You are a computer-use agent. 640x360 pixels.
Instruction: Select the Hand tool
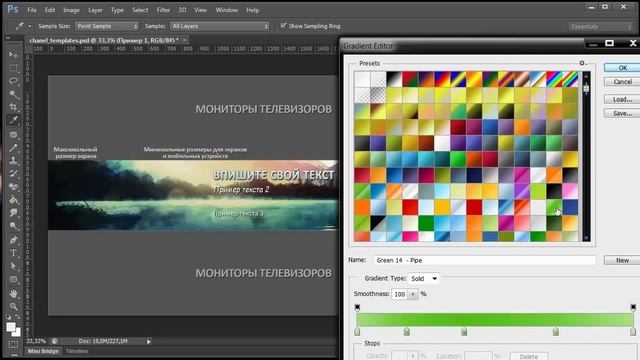13,293
